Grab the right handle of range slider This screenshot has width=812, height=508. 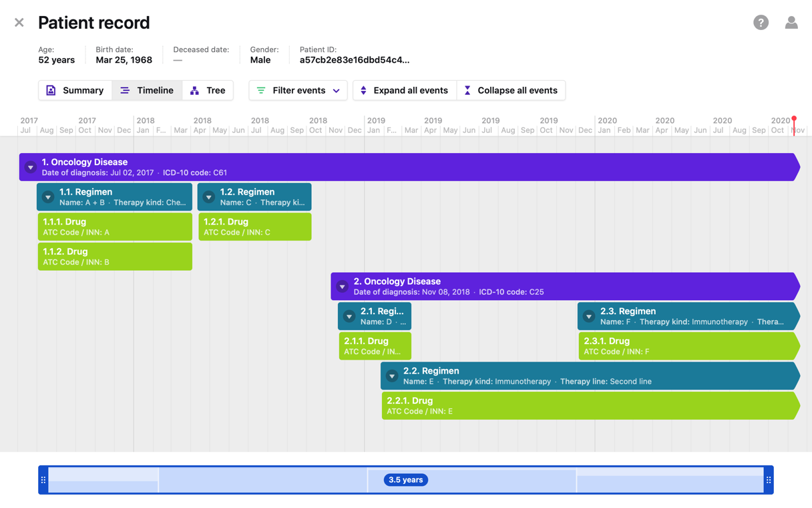coord(769,480)
